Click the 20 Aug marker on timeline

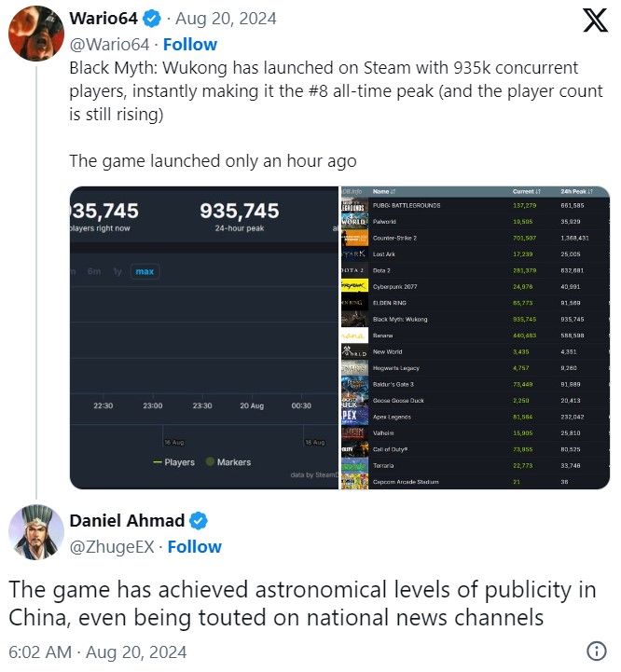pos(252,405)
